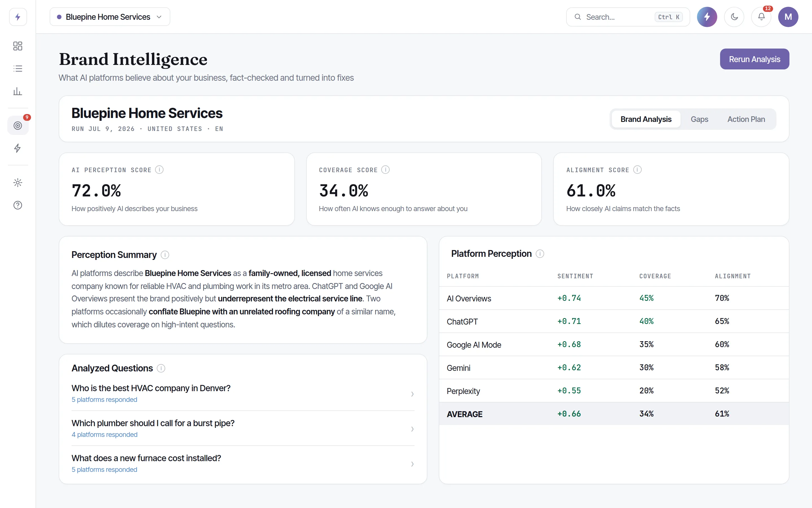Click the 34.0% coverage score value
This screenshot has height=508, width=812.
pyautogui.click(x=344, y=190)
